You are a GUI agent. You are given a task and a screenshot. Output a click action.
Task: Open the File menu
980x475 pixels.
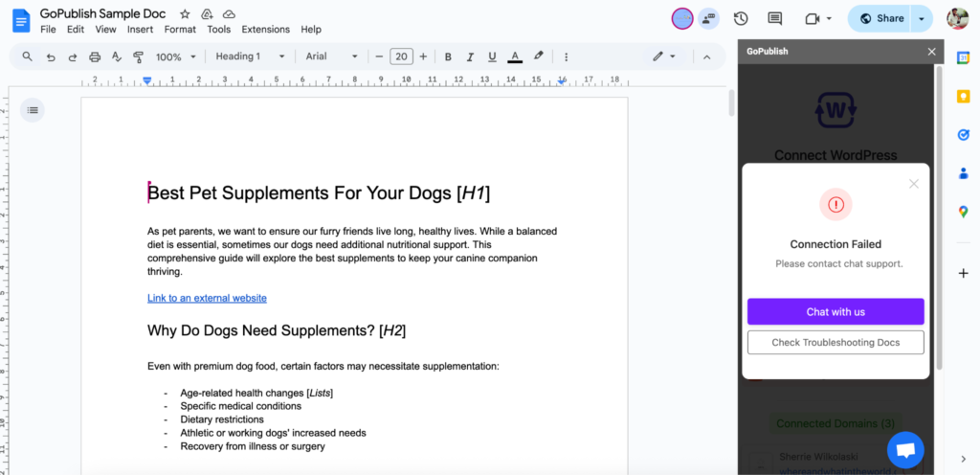click(48, 30)
